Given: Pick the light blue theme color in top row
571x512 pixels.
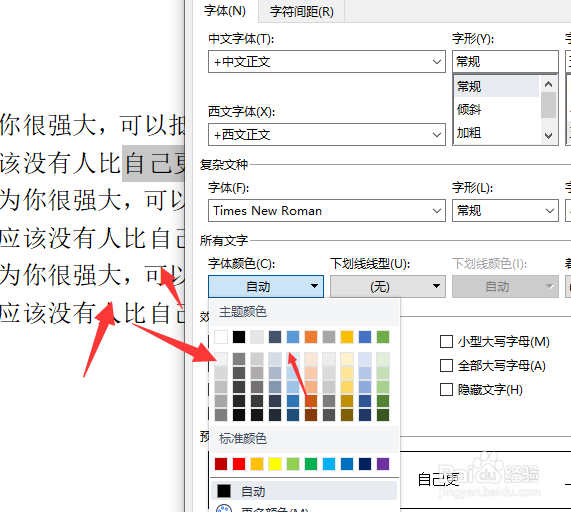Looking at the screenshot, I should (293, 337).
